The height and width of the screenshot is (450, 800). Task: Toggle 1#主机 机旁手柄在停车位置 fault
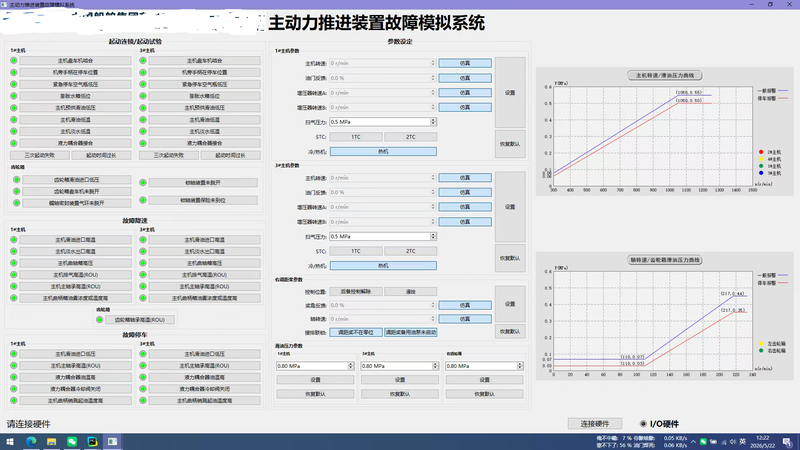[76, 72]
